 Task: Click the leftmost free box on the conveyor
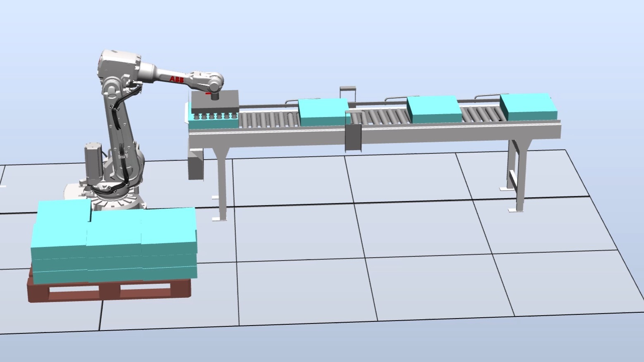click(323, 112)
